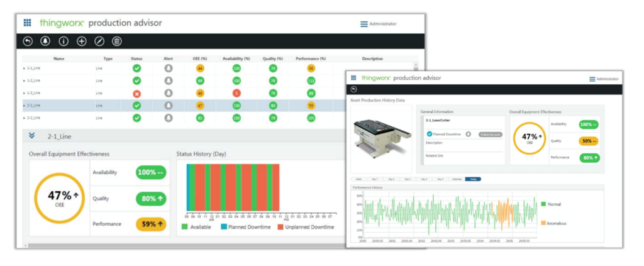Click the OEE value 83 for 2-2_Line

[x=200, y=118]
